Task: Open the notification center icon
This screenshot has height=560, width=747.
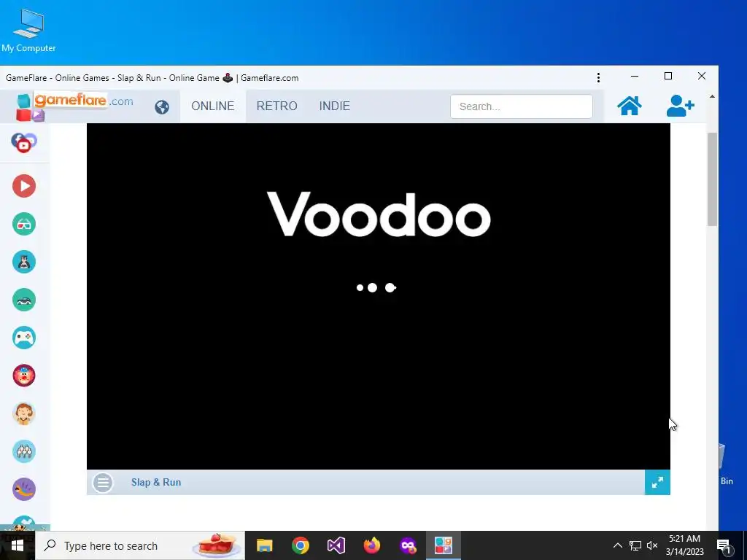Action: pos(724,546)
